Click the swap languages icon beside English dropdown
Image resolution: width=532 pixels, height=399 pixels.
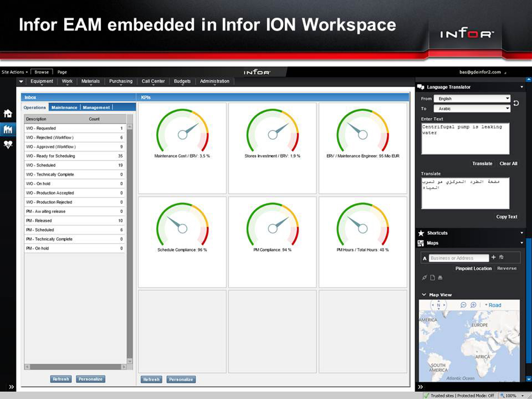click(516, 104)
